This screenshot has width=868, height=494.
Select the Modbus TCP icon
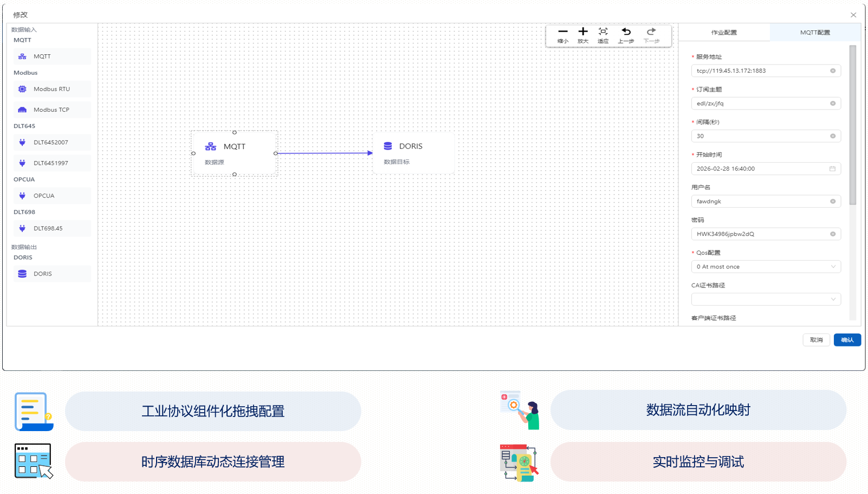point(22,110)
